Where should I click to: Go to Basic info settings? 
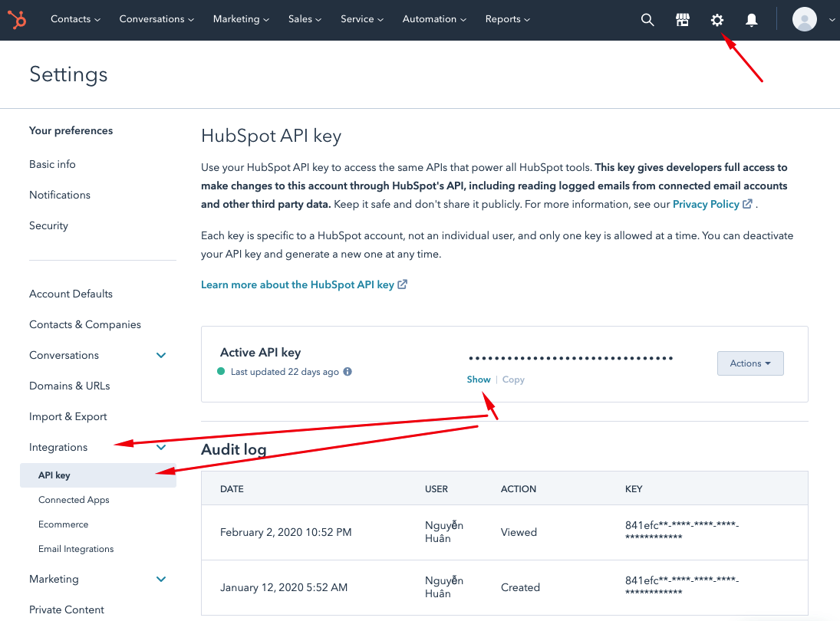[52, 164]
